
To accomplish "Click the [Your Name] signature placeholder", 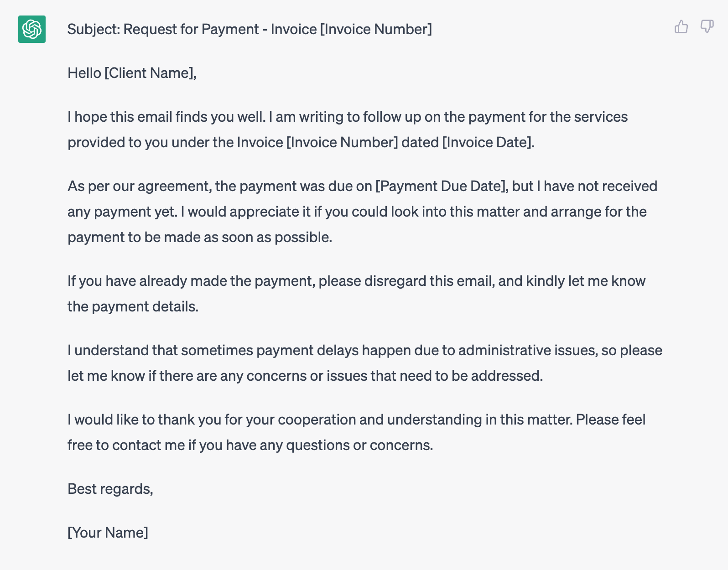I will coord(108,533).
